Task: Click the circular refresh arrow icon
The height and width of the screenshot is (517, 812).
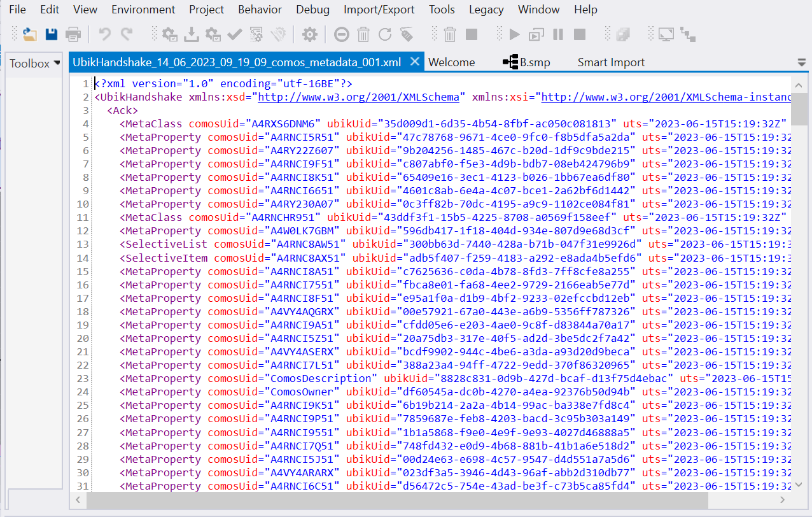Action: point(384,34)
